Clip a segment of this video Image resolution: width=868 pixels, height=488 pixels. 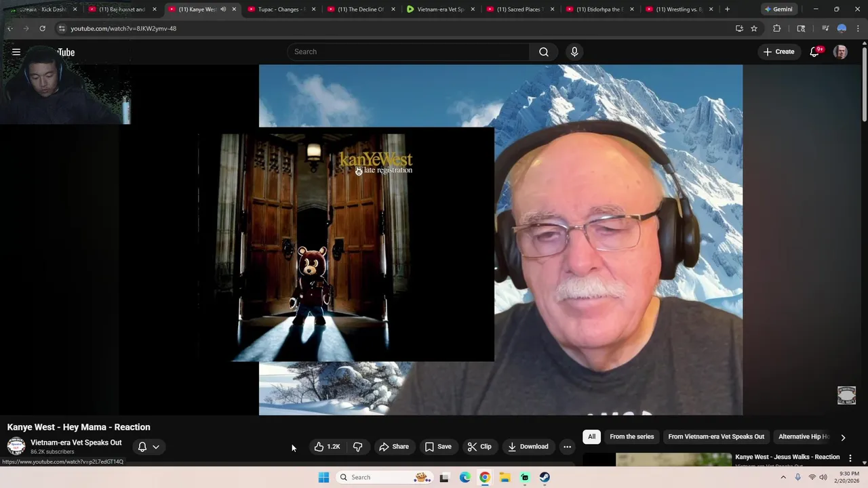pos(479,447)
